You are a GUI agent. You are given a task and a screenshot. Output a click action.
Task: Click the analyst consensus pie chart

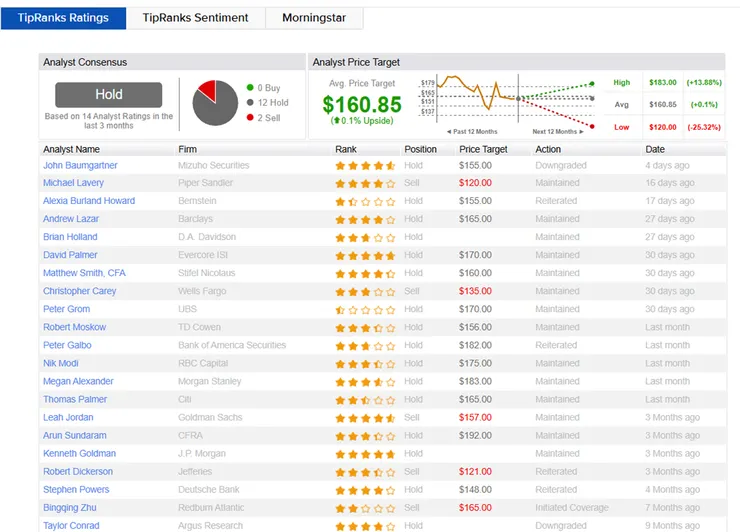(x=215, y=103)
